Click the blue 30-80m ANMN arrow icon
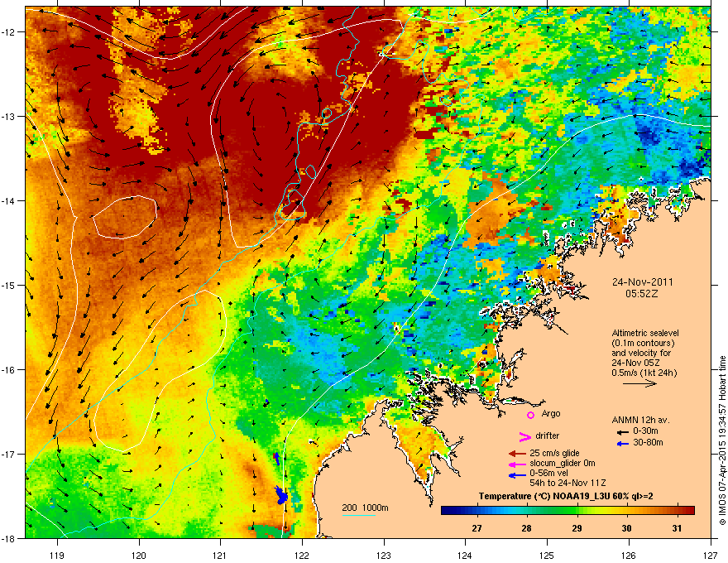The height and width of the screenshot is (563, 728). (x=623, y=443)
